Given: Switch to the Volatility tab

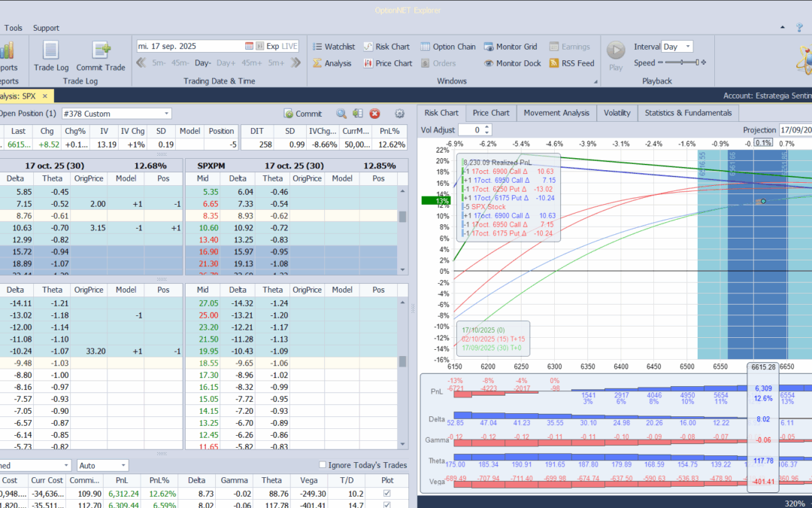Looking at the screenshot, I should coord(617,113).
